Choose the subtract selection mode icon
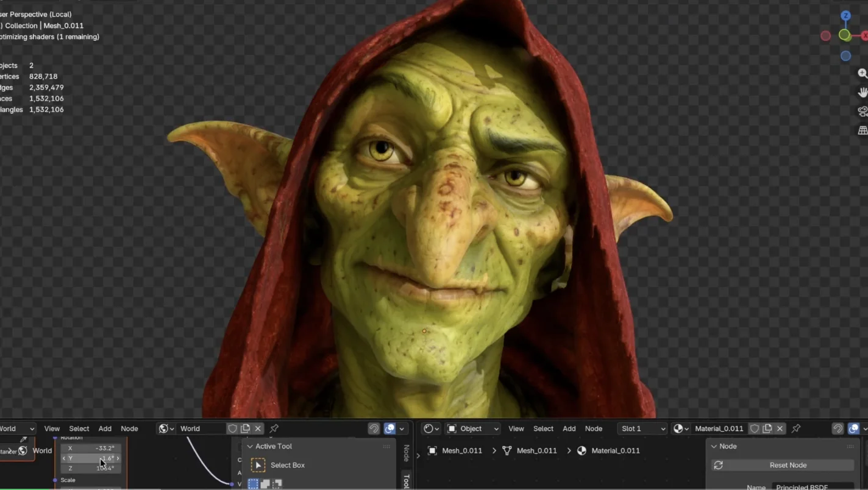868x490 pixels. [277, 485]
